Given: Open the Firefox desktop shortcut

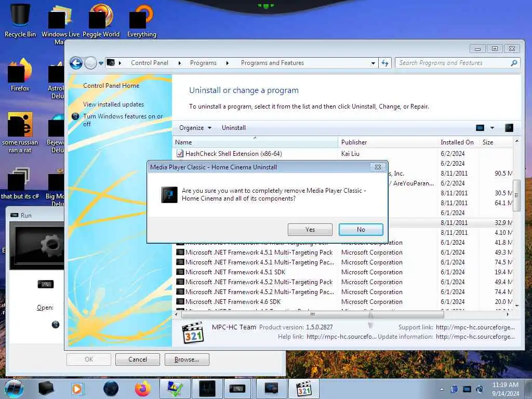Looking at the screenshot, I should (20, 75).
